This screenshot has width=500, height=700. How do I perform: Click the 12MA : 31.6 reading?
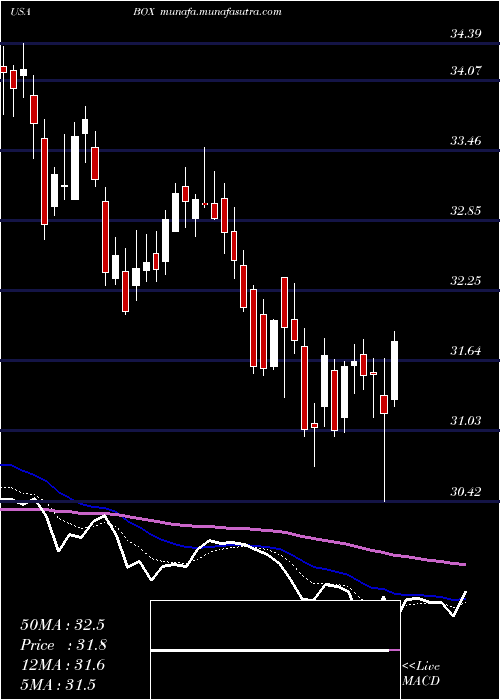pos(62,665)
